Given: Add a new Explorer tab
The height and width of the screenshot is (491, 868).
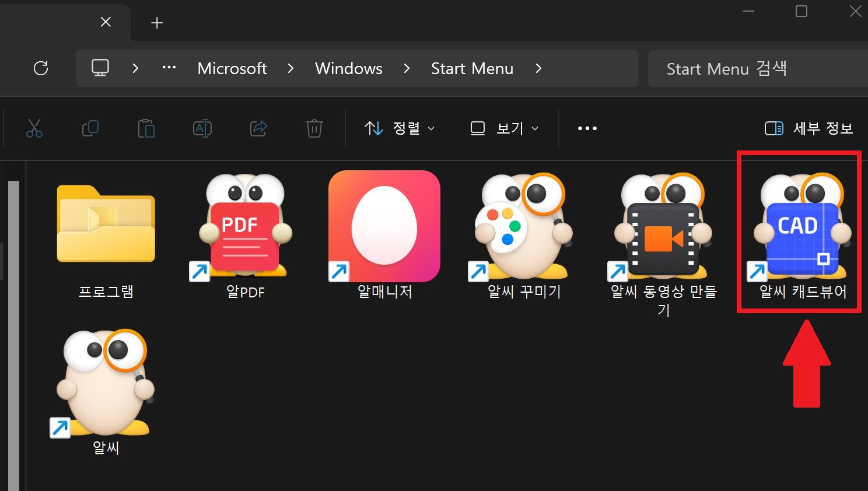Looking at the screenshot, I should [x=157, y=23].
